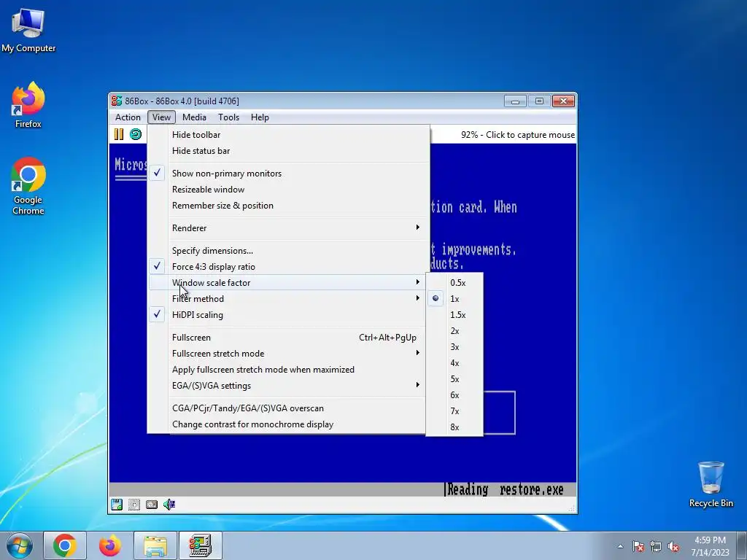The height and width of the screenshot is (560, 747).
Task: Close the 86Box window
Action: click(564, 101)
